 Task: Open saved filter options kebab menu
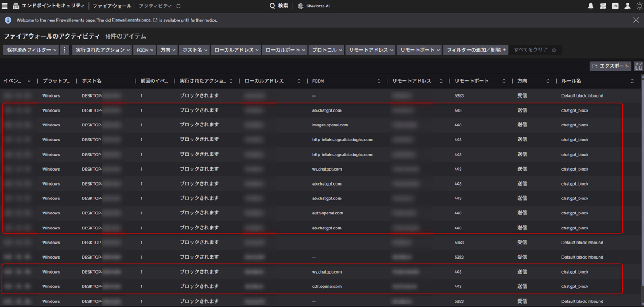(x=64, y=50)
